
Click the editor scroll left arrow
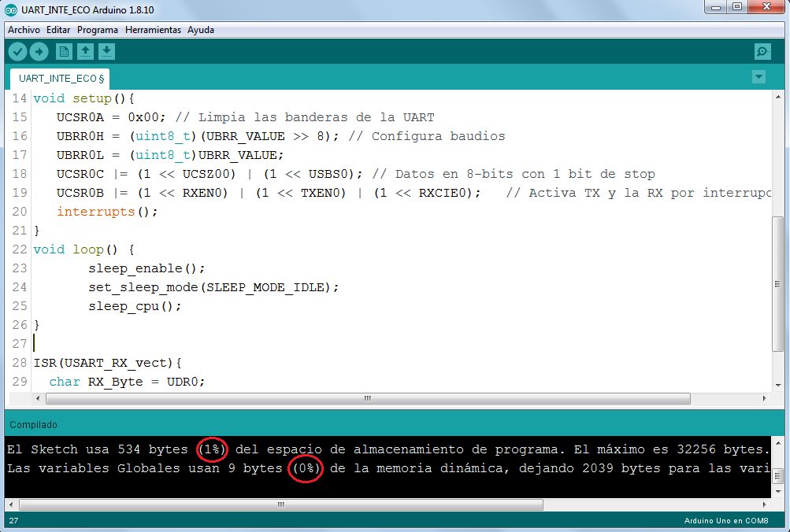point(38,398)
